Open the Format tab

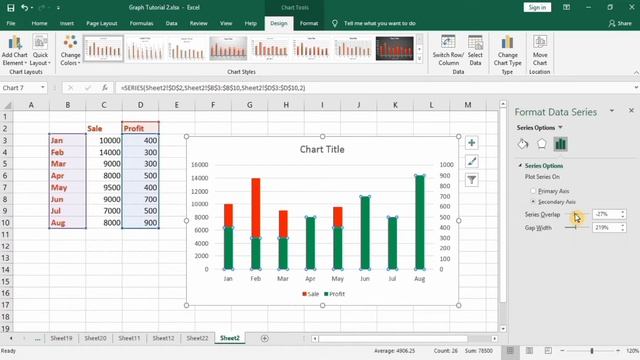309,24
